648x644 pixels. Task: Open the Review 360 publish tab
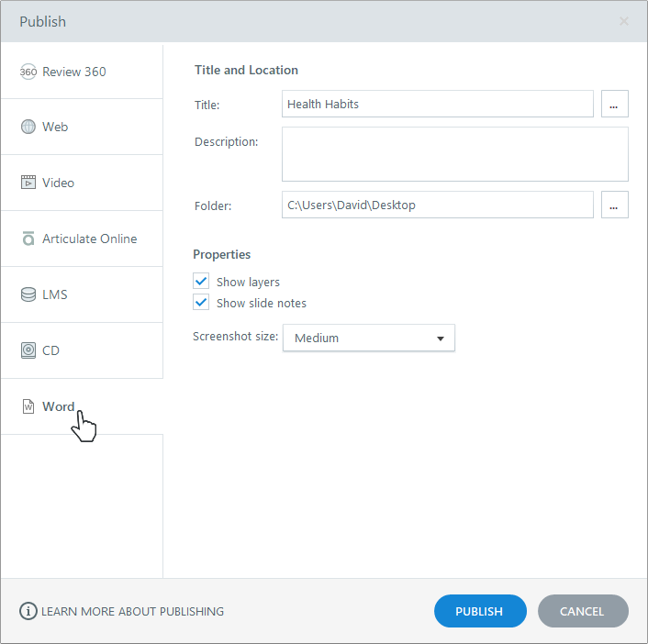pyautogui.click(x=82, y=72)
